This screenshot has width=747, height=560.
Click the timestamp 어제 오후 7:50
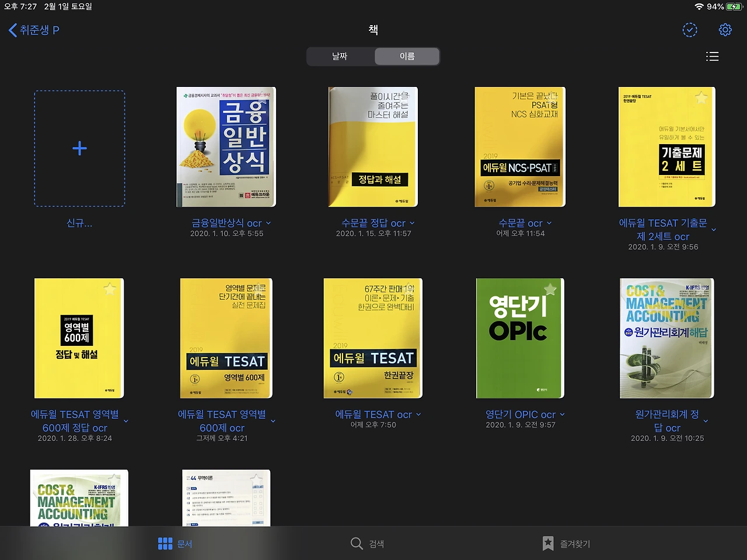coord(373,425)
